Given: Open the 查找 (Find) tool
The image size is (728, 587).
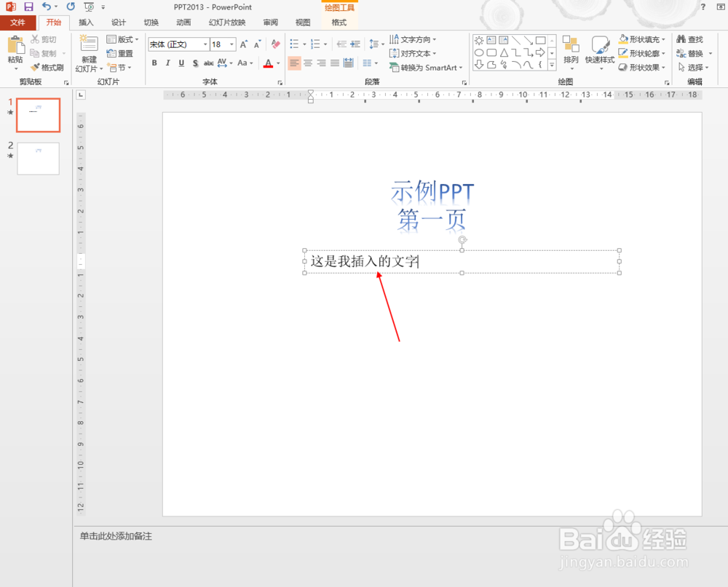Looking at the screenshot, I should 689,39.
